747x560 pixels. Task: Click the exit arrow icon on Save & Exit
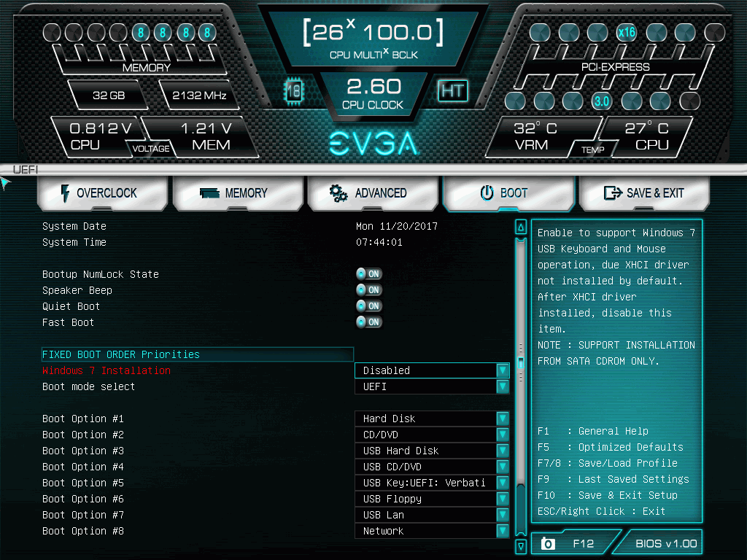[613, 192]
